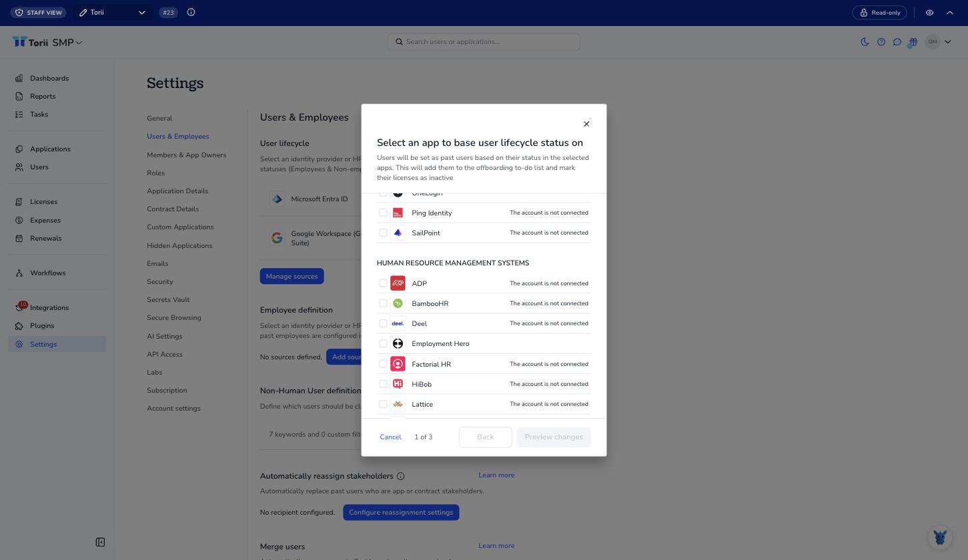Expand the SMP product switcher chevron
The width and height of the screenshot is (968, 560).
79,43
